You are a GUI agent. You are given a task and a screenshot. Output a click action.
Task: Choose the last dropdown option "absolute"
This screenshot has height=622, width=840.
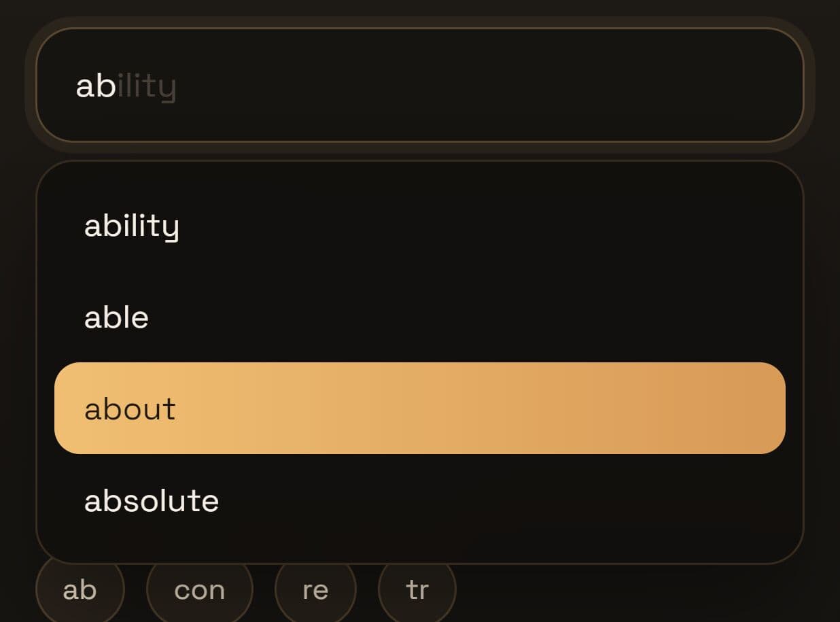(x=419, y=501)
